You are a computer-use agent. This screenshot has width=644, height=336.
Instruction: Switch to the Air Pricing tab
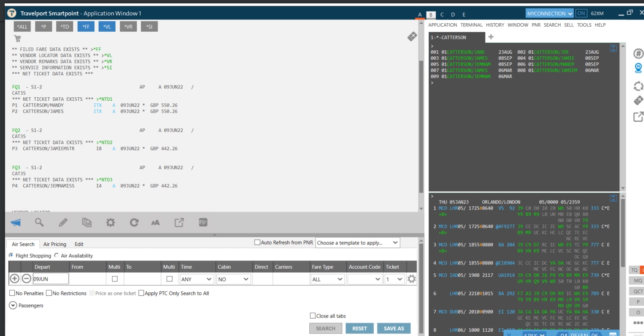(x=55, y=244)
